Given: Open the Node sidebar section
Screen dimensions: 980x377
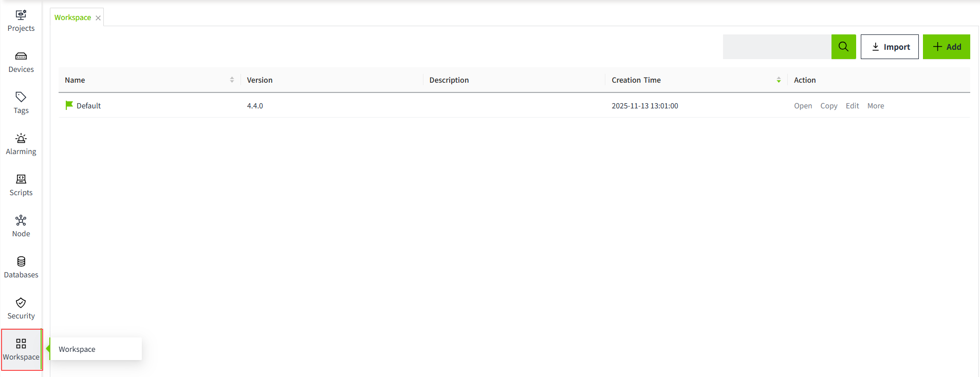Looking at the screenshot, I should pyautogui.click(x=21, y=227).
